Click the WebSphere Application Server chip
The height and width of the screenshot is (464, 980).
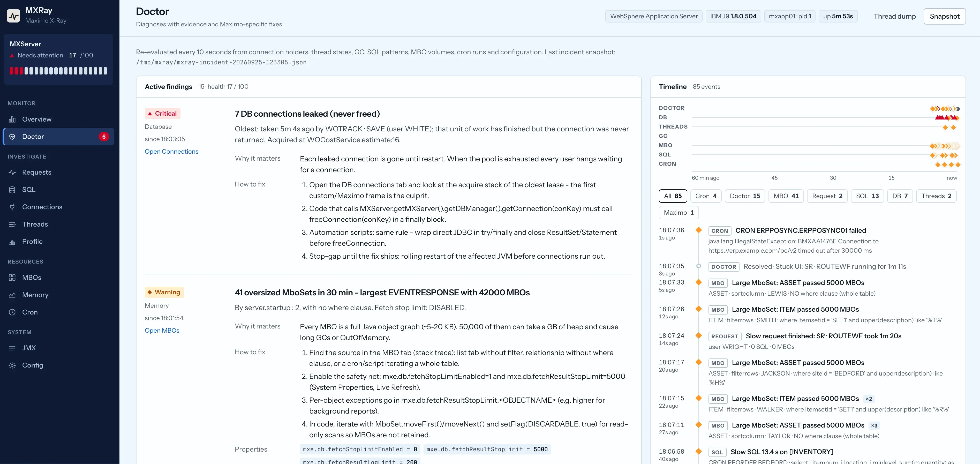click(x=654, y=16)
